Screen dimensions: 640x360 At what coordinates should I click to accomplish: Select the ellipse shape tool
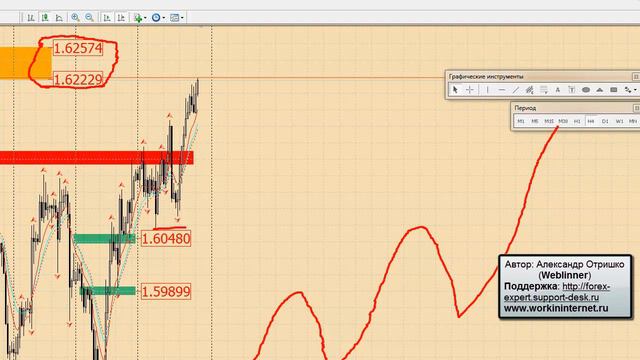click(x=586, y=90)
